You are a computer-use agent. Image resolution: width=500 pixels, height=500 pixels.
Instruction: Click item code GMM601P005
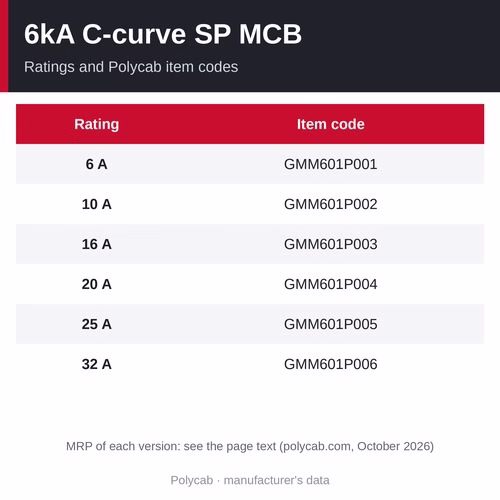pyautogui.click(x=331, y=324)
